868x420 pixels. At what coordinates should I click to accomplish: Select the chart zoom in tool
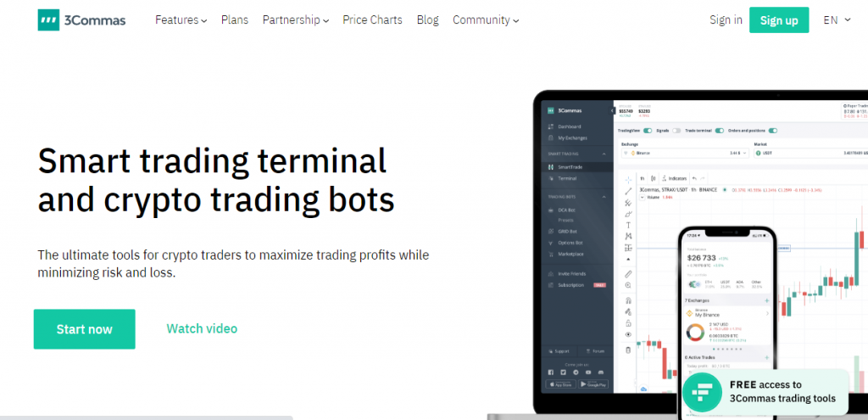(628, 285)
